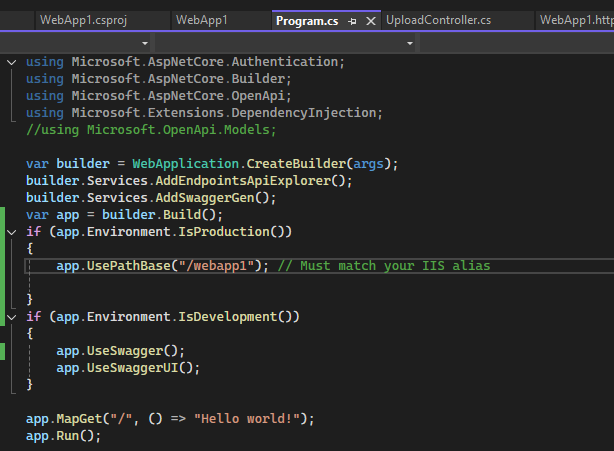Toggle pin on Program.cs tab
Image resolution: width=614 pixels, height=451 pixels.
(352, 22)
